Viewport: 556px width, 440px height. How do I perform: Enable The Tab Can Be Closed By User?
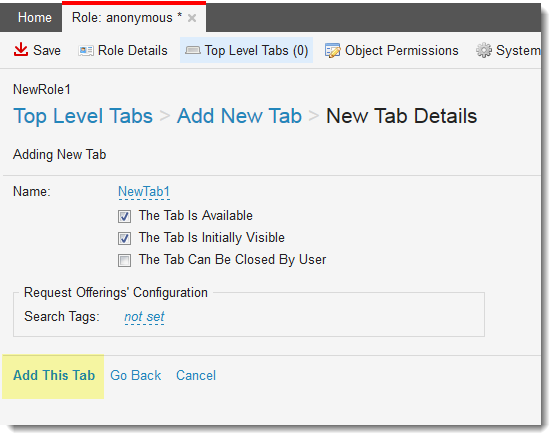tap(124, 260)
